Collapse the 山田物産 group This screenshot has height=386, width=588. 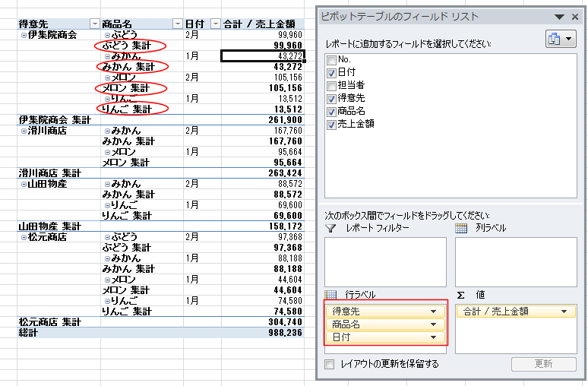24,184
